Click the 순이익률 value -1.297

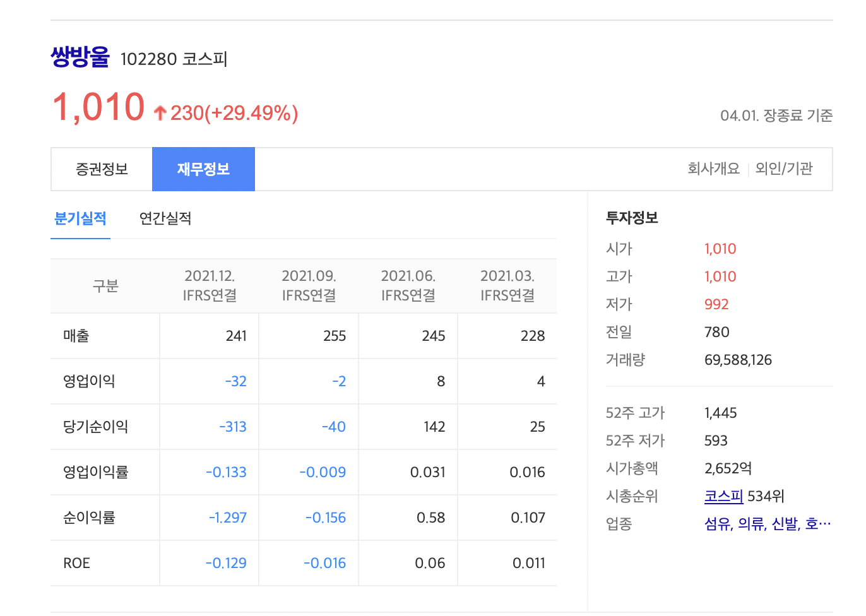point(228,518)
